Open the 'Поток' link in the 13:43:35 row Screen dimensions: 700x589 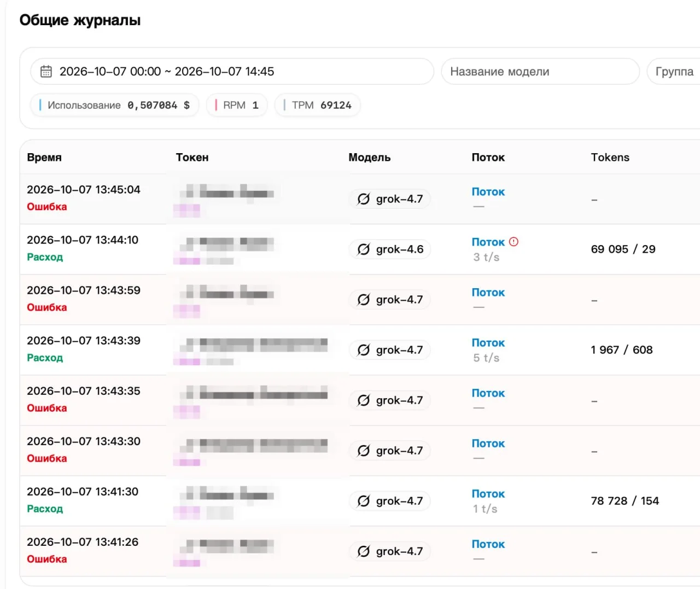[488, 393]
